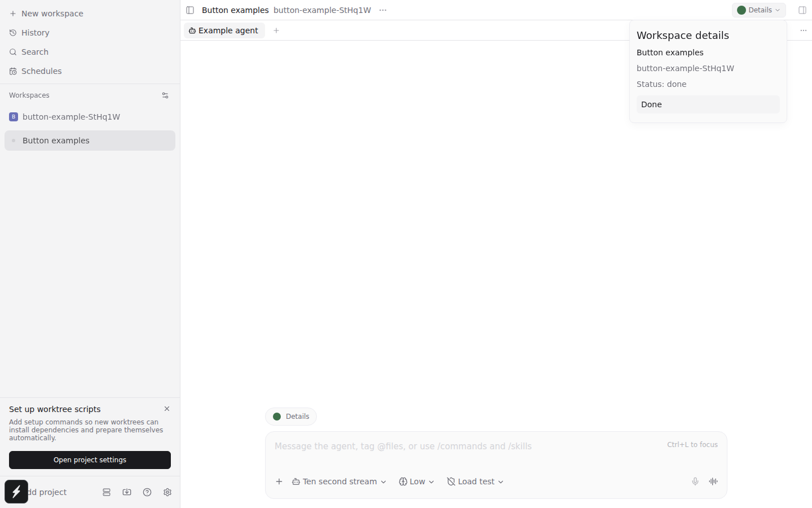Click button-example-StHq1W text in details popup

[x=685, y=68]
